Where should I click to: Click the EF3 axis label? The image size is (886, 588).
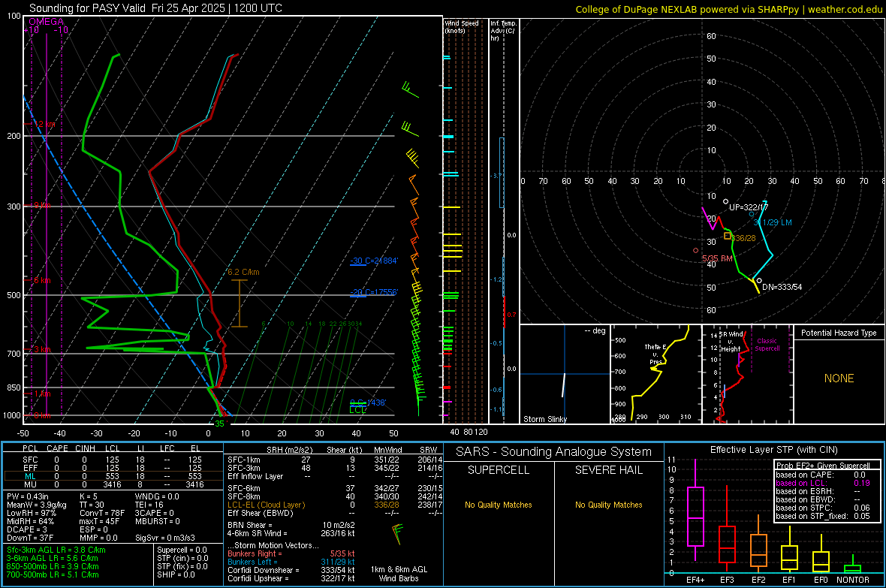[727, 580]
